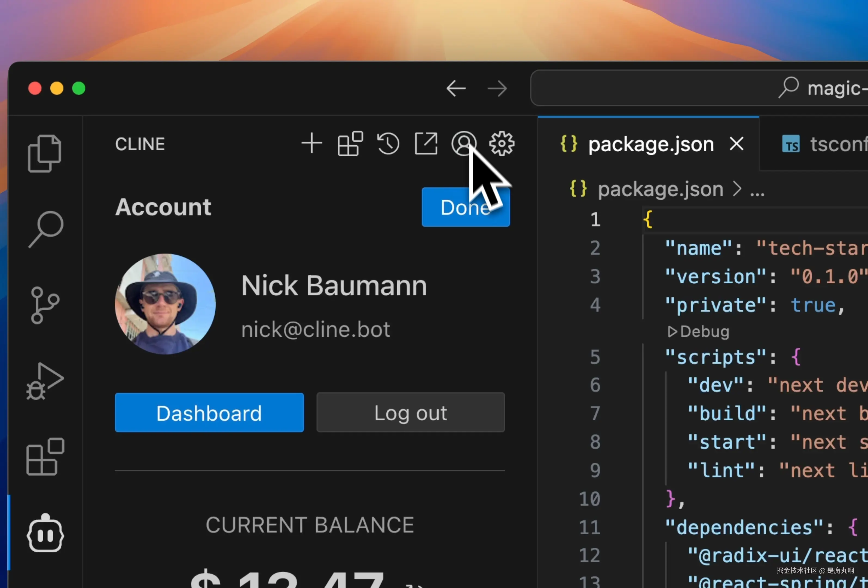This screenshot has height=588, width=868.
Task: Click the Done button in Account
Action: coord(466,207)
